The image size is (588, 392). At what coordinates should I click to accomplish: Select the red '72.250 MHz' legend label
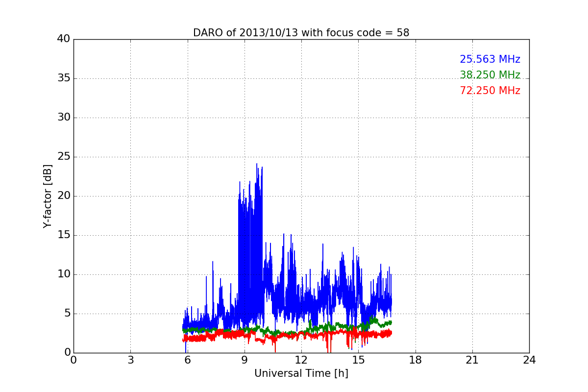[x=490, y=91]
